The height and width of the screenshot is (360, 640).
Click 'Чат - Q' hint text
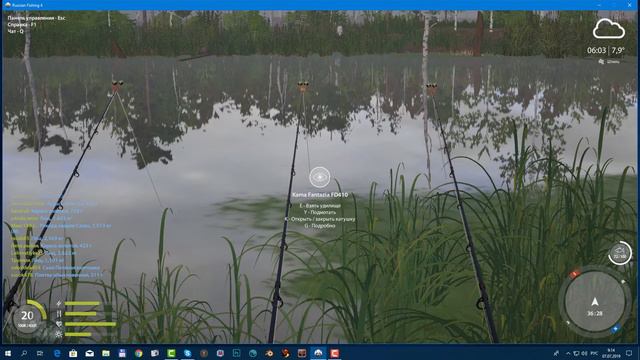(x=16, y=31)
